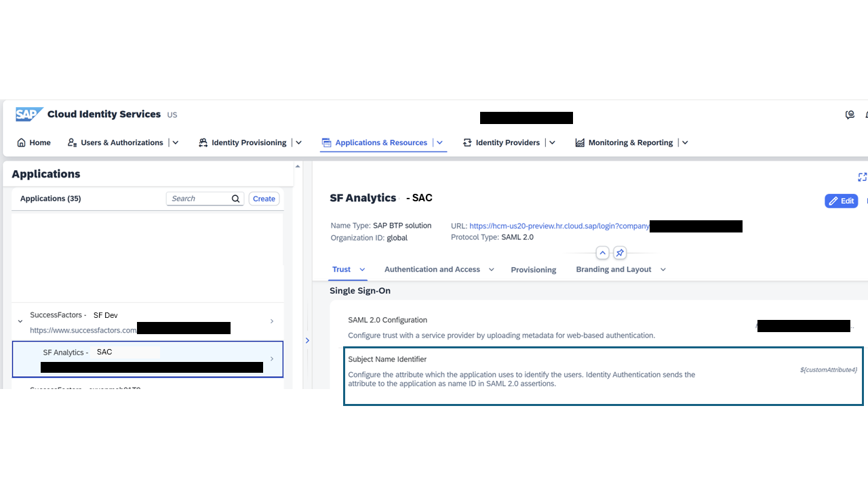Screen dimensions: 868x488
Task: Expand the Branding and Layout dropdown
Action: [x=663, y=269]
